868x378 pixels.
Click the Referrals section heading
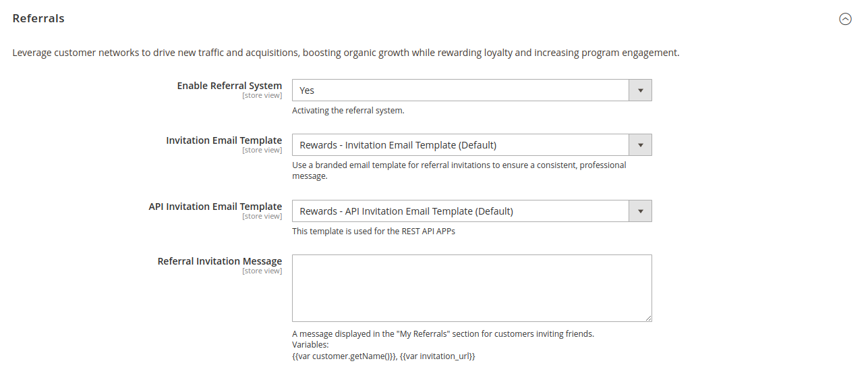(38, 19)
